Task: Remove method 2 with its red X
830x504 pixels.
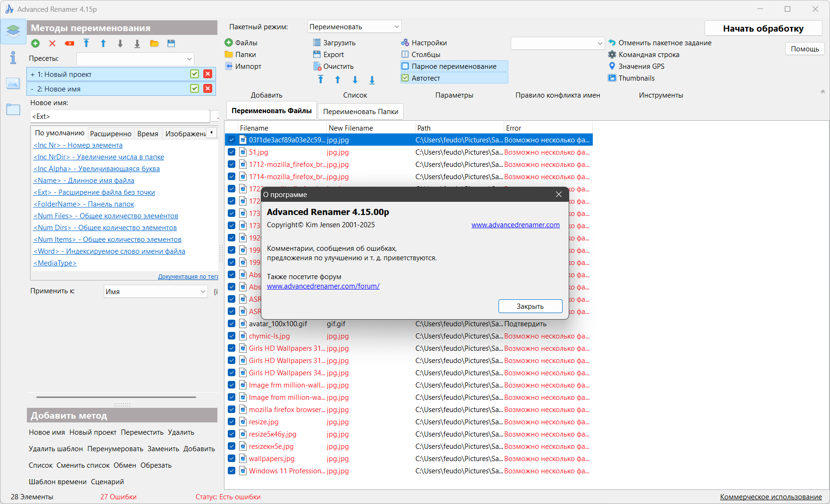Action: click(x=207, y=89)
